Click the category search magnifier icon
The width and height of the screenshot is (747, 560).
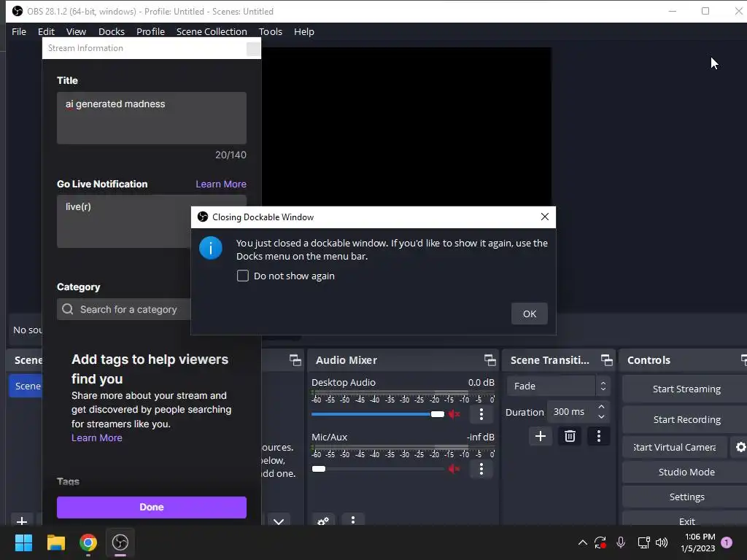(x=68, y=309)
